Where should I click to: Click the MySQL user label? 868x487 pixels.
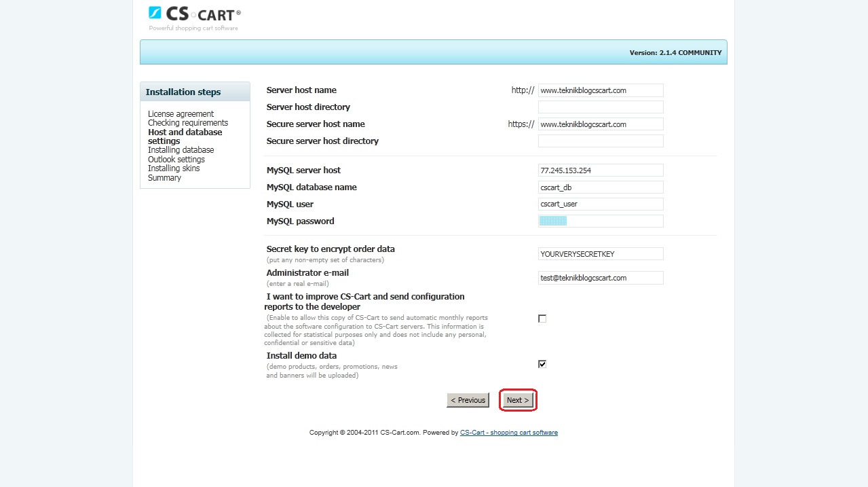pos(290,204)
